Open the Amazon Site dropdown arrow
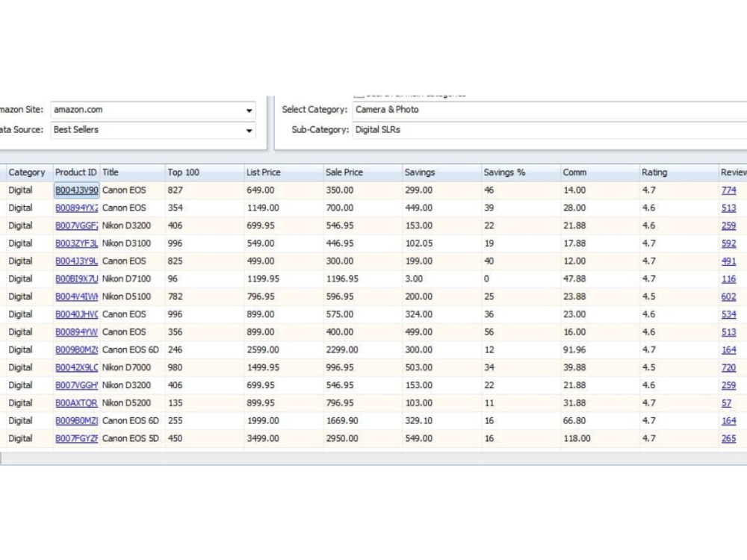The height and width of the screenshot is (560, 747). (x=249, y=110)
